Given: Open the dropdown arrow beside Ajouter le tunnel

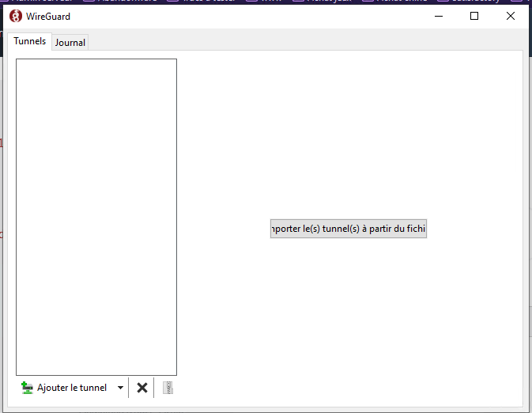Looking at the screenshot, I should pyautogui.click(x=120, y=388).
